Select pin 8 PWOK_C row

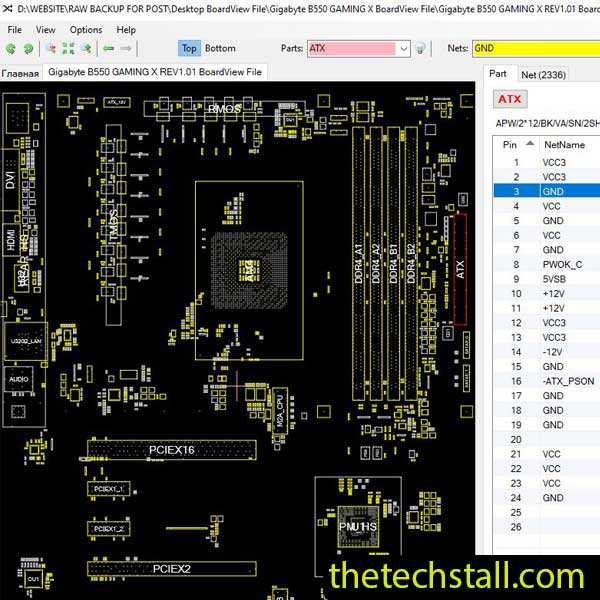(547, 264)
